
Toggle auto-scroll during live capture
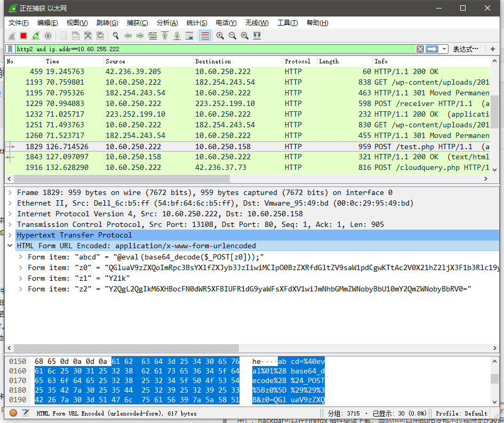pyautogui.click(x=189, y=36)
